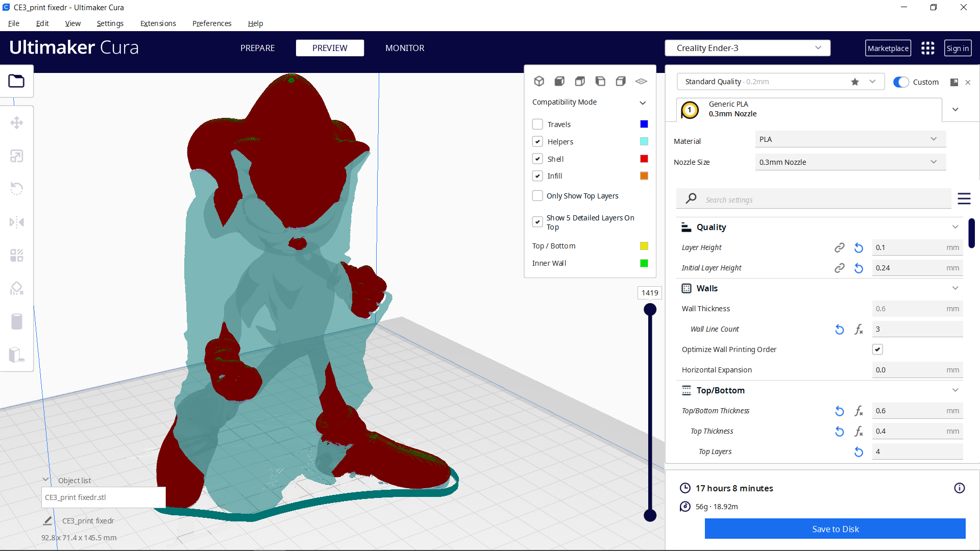This screenshot has width=980, height=551.
Task: Select the Move tool
Action: [16, 122]
